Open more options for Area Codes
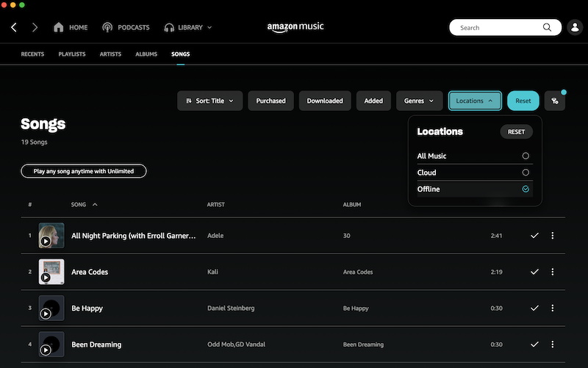The width and height of the screenshot is (588, 368). point(553,272)
